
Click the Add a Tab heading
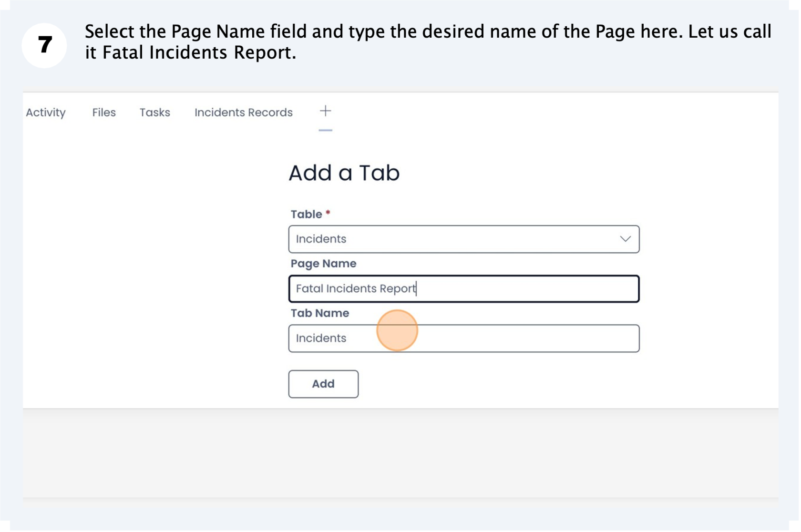point(344,173)
